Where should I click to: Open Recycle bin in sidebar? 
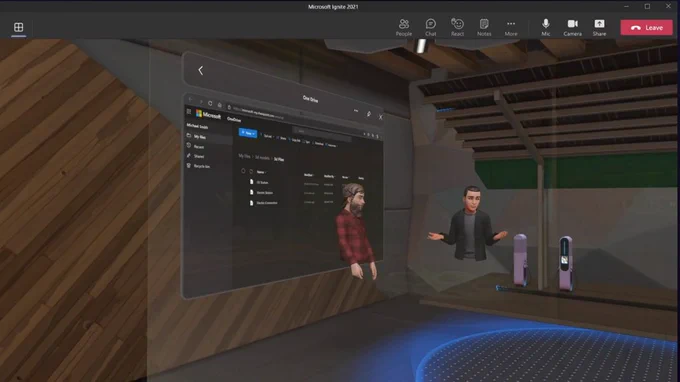pyautogui.click(x=202, y=166)
